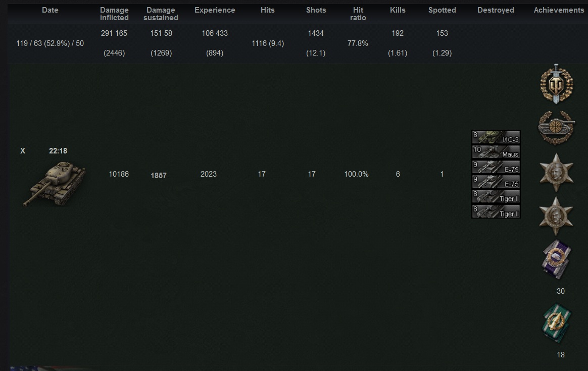Open the tier X tank thumbnail image
The image size is (588, 371).
tap(55, 183)
